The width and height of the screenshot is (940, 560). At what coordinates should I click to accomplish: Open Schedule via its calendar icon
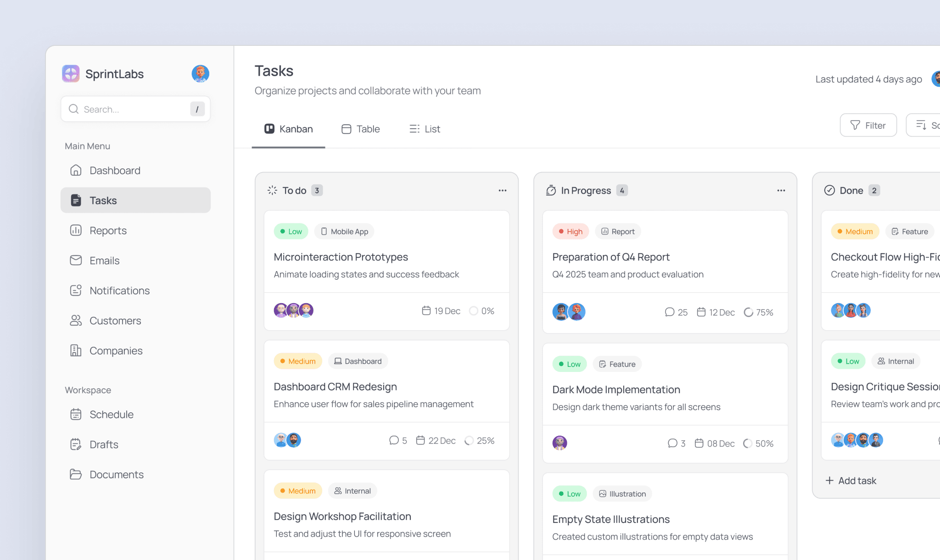(x=76, y=415)
